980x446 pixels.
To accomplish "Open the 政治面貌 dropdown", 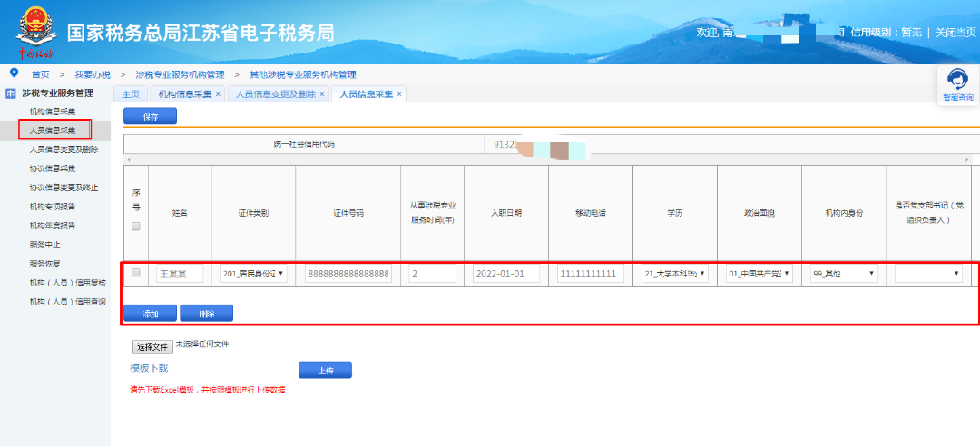I will pos(759,274).
